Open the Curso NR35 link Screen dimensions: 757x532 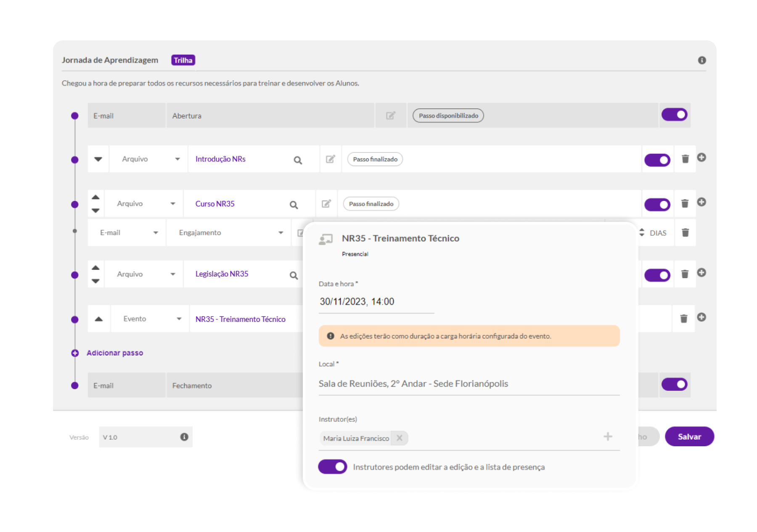(x=215, y=204)
